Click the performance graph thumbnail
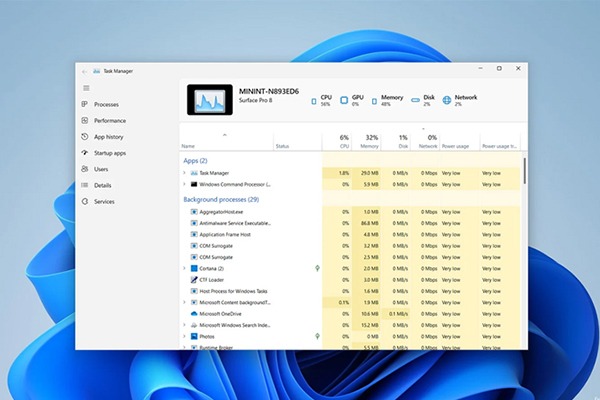600x400 pixels. pyautogui.click(x=210, y=100)
